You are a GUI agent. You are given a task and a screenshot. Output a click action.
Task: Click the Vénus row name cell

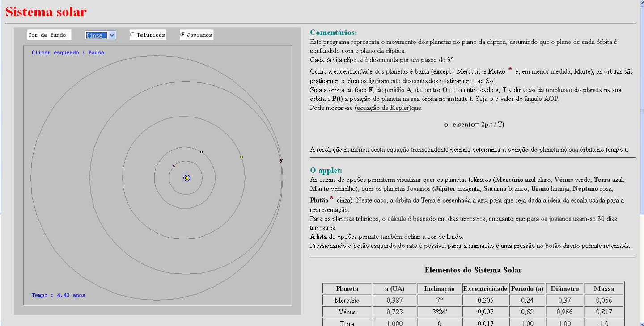pos(347,312)
